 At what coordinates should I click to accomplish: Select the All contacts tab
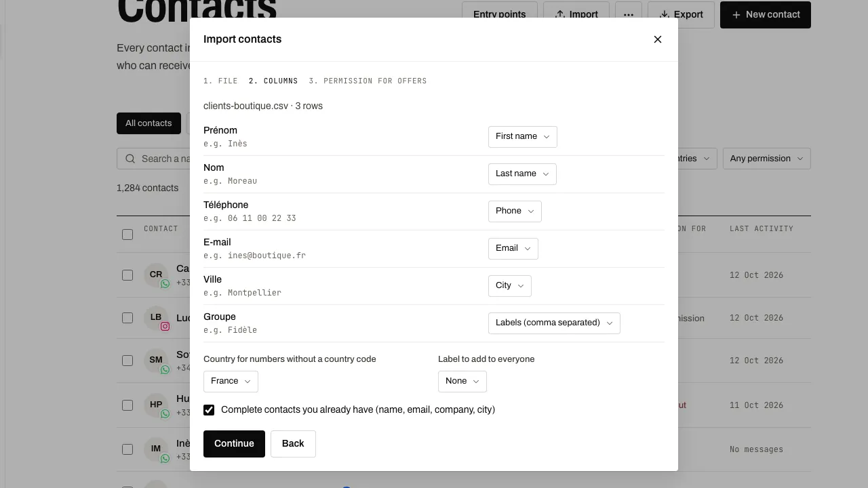coord(149,123)
